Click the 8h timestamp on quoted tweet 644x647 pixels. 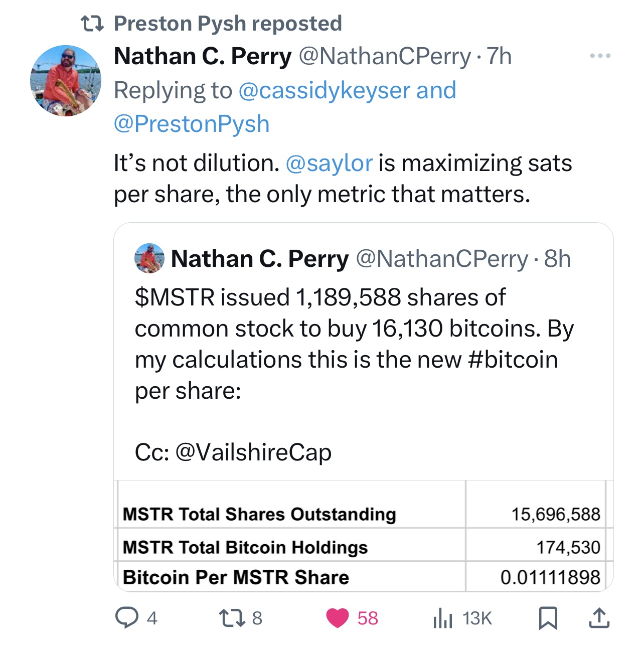[x=558, y=259]
